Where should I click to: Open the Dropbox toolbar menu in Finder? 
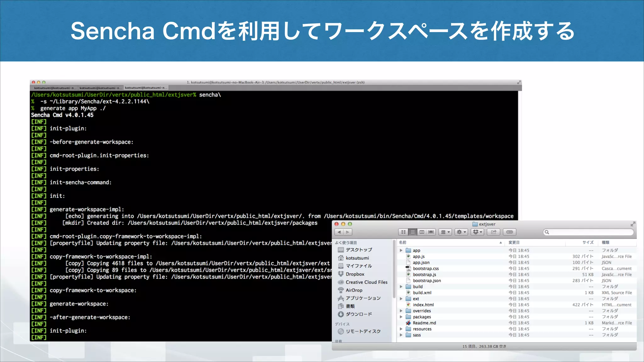pyautogui.click(x=477, y=232)
